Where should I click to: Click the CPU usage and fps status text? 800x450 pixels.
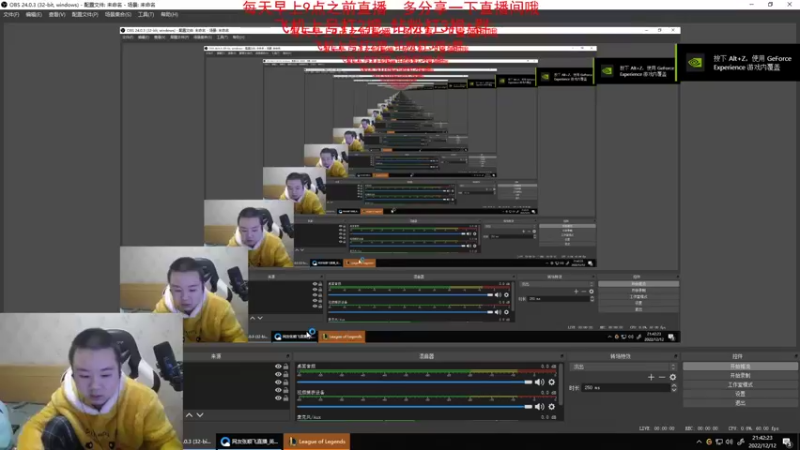(756, 429)
